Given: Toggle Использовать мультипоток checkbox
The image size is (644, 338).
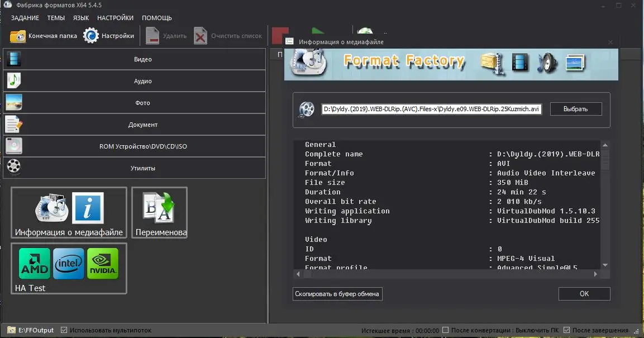Looking at the screenshot, I should pyautogui.click(x=64, y=330).
